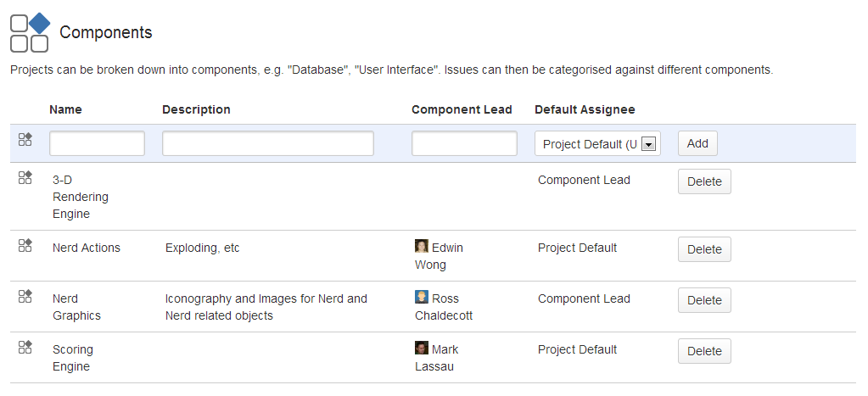Delete the Nerd Actions component
Viewport: 868px width, 396px height.
point(703,249)
